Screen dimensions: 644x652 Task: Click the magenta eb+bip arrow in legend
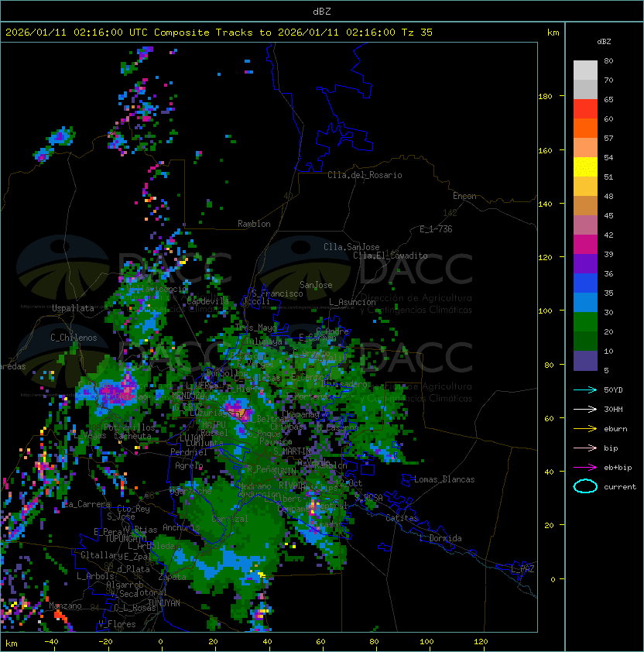(x=585, y=468)
